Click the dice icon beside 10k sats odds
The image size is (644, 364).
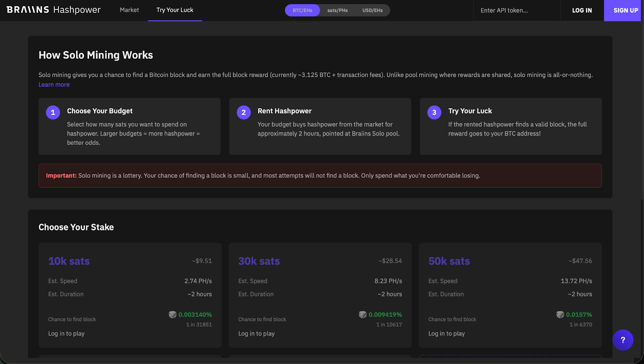[173, 315]
